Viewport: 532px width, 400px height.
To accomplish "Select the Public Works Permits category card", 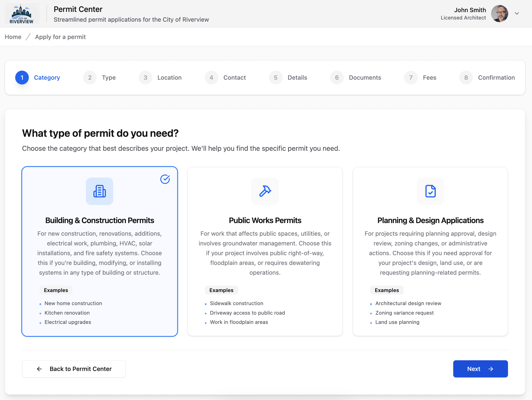I will [x=265, y=251].
